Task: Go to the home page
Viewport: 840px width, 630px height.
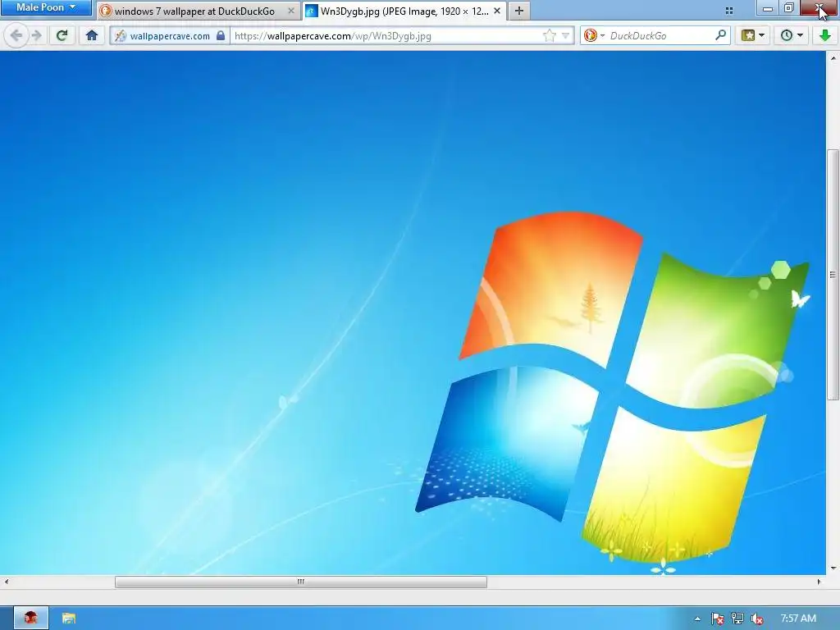Action: [92, 36]
